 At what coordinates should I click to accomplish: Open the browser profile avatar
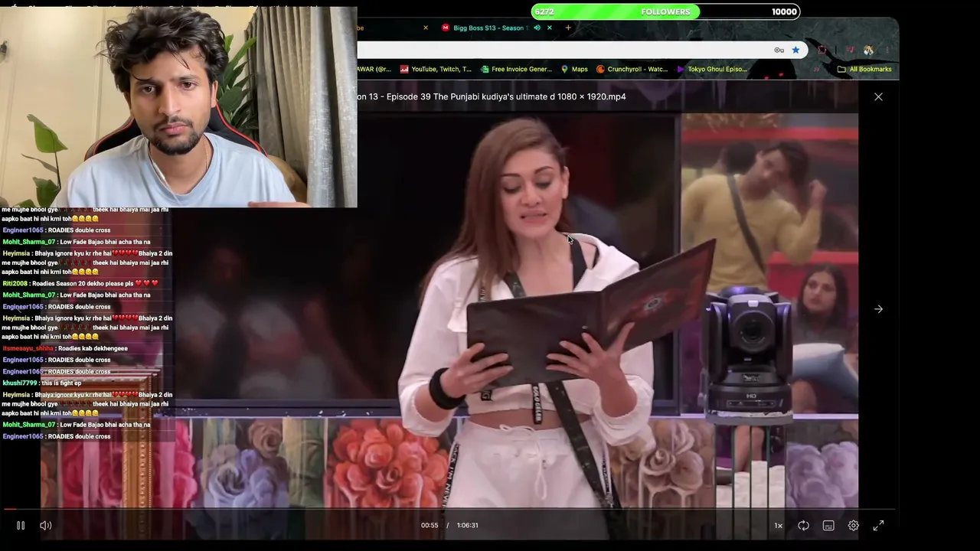(868, 50)
